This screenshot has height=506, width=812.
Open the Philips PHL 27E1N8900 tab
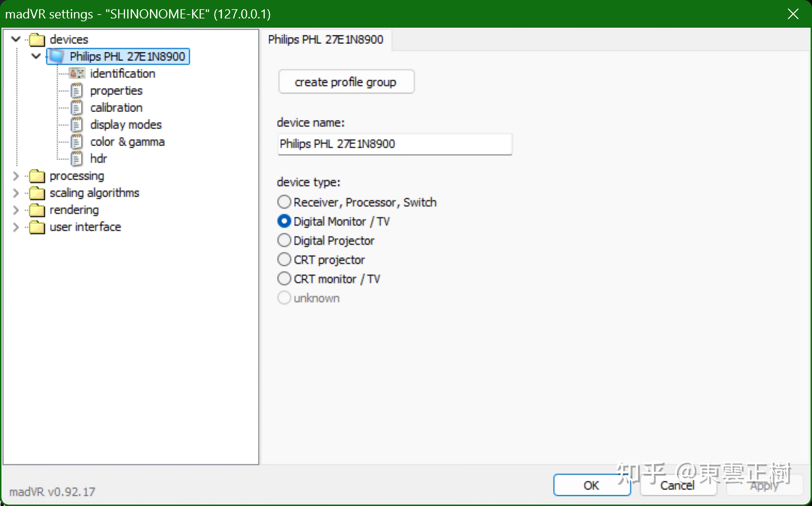326,40
